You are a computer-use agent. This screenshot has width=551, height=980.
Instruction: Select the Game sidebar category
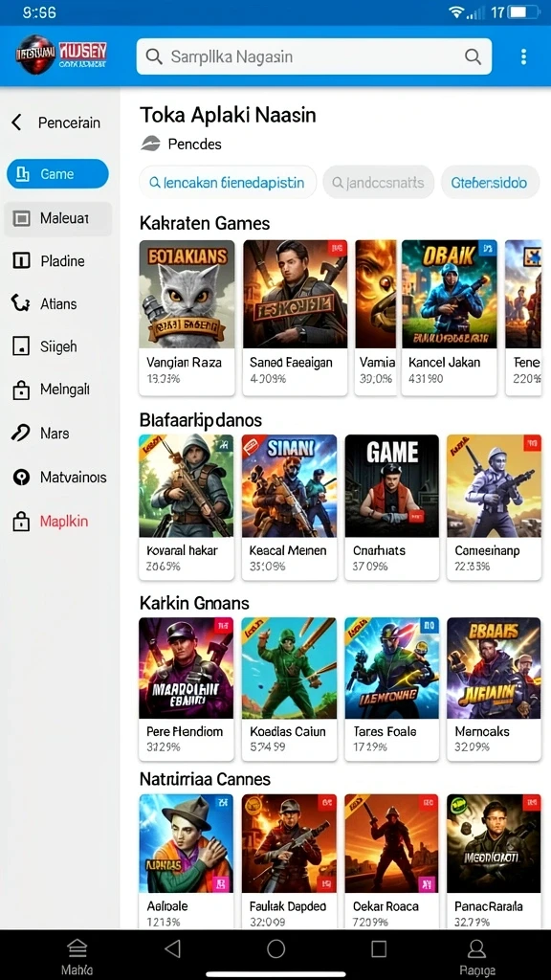point(57,174)
